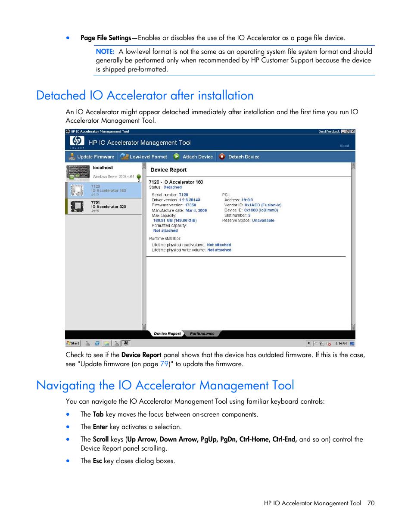
Task: Click the green Attach Device icon
Action: (x=177, y=156)
